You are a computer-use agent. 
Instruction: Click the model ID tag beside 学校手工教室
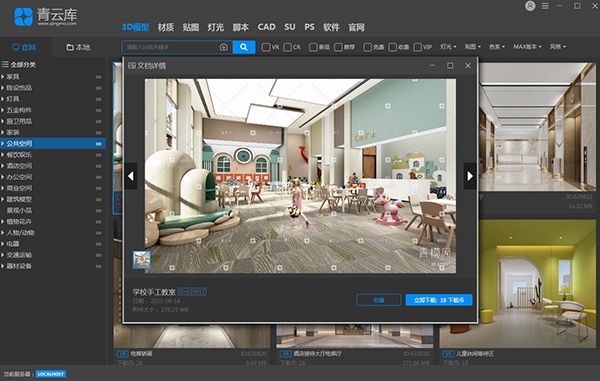192,292
